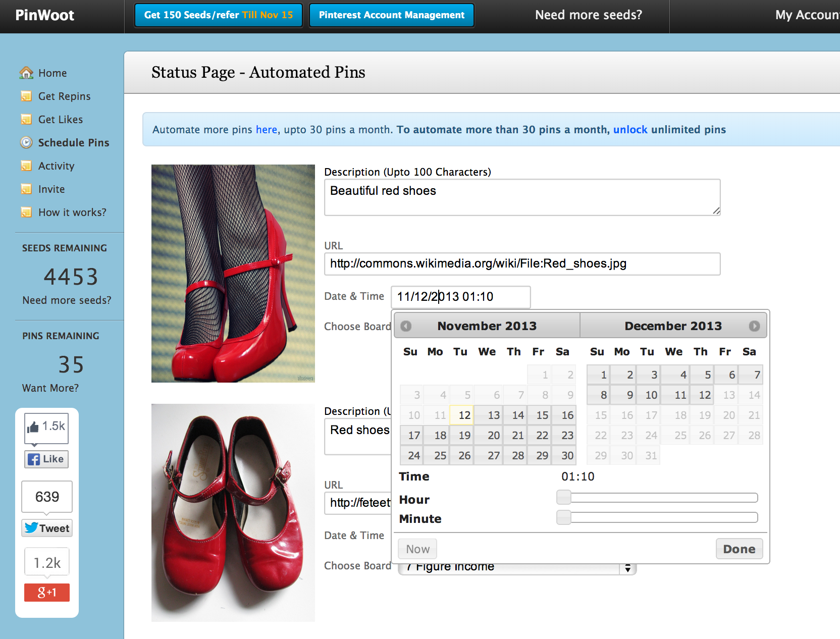Select November 27 in the calendar
The height and width of the screenshot is (639, 840).
coord(489,456)
